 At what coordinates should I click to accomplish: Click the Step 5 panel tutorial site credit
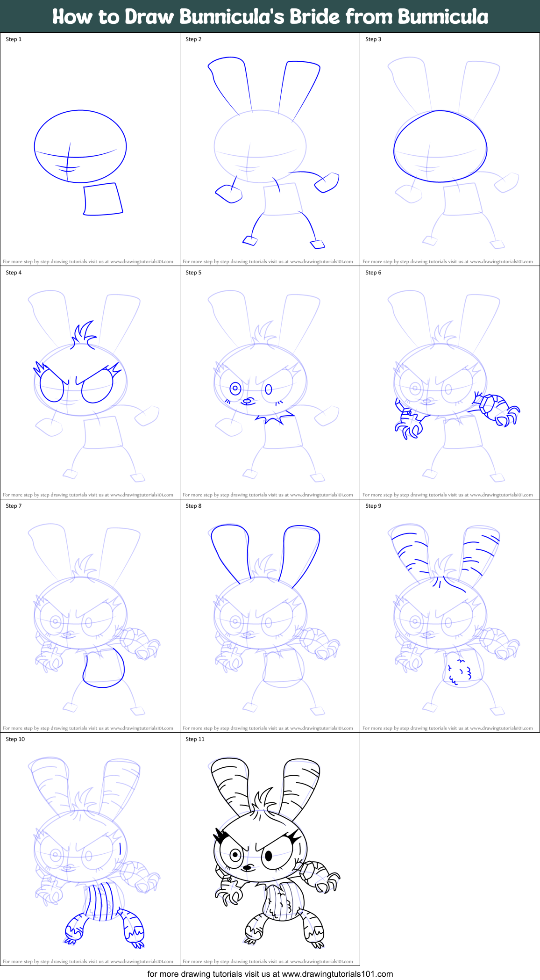pyautogui.click(x=268, y=495)
